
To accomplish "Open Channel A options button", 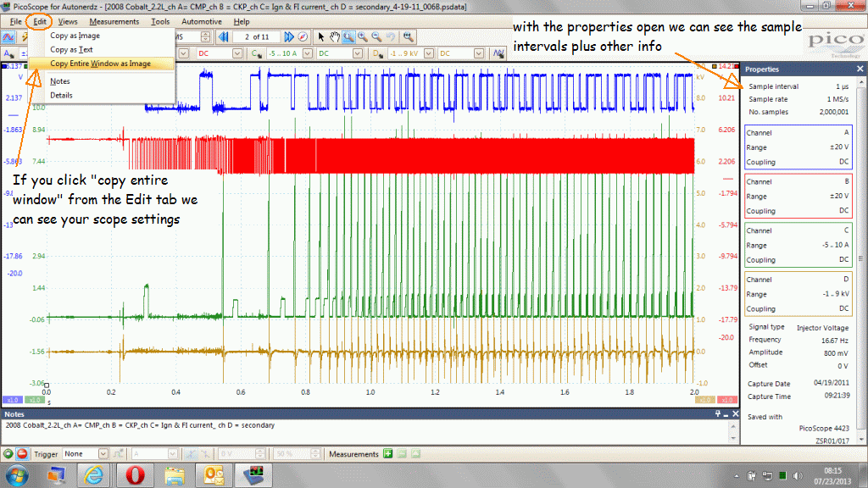I will coord(8,53).
